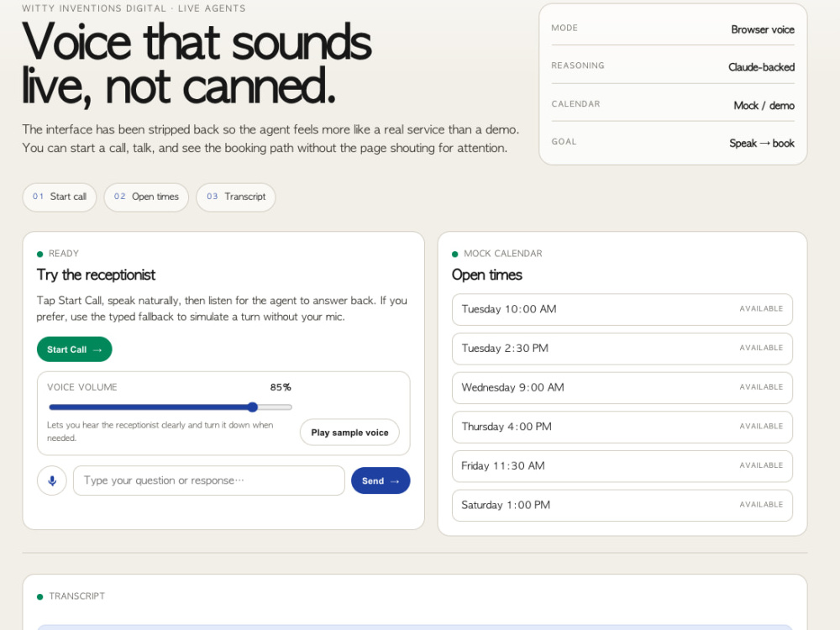This screenshot has width=840, height=630.
Task: Click the TRANSCRIPT section label
Action: point(76,596)
